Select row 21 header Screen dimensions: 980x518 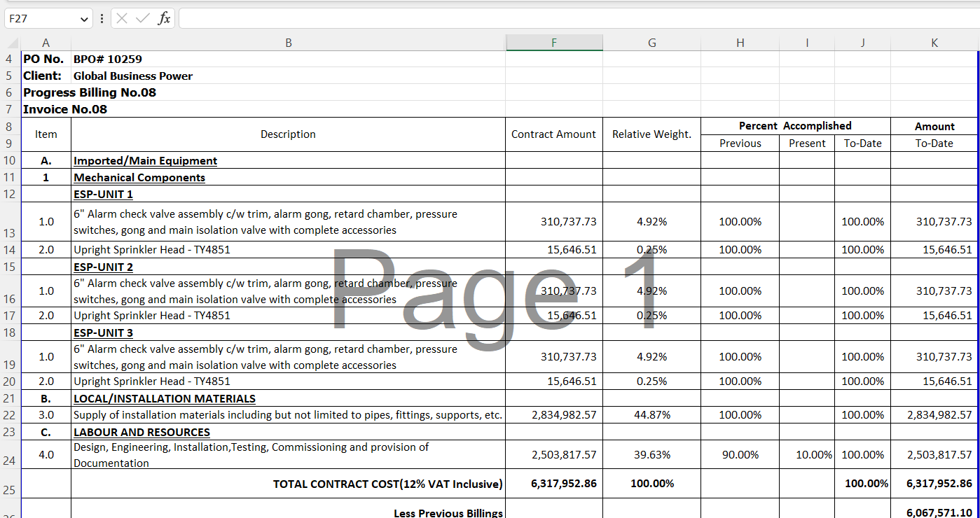(x=11, y=398)
